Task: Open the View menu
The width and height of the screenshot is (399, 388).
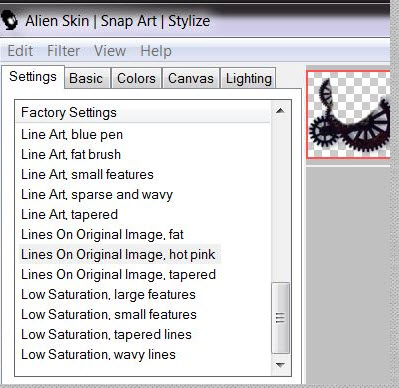Action: tap(110, 51)
